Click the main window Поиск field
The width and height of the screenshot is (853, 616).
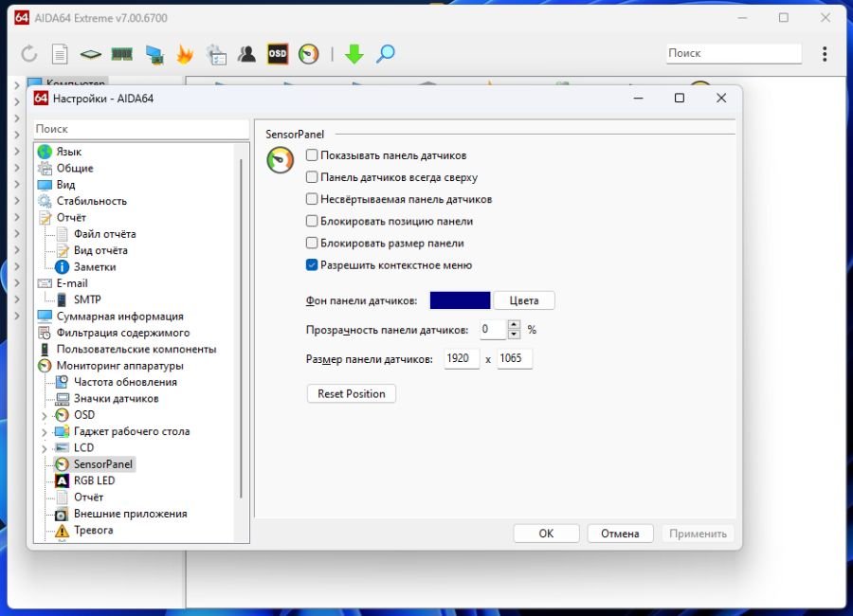pos(734,53)
